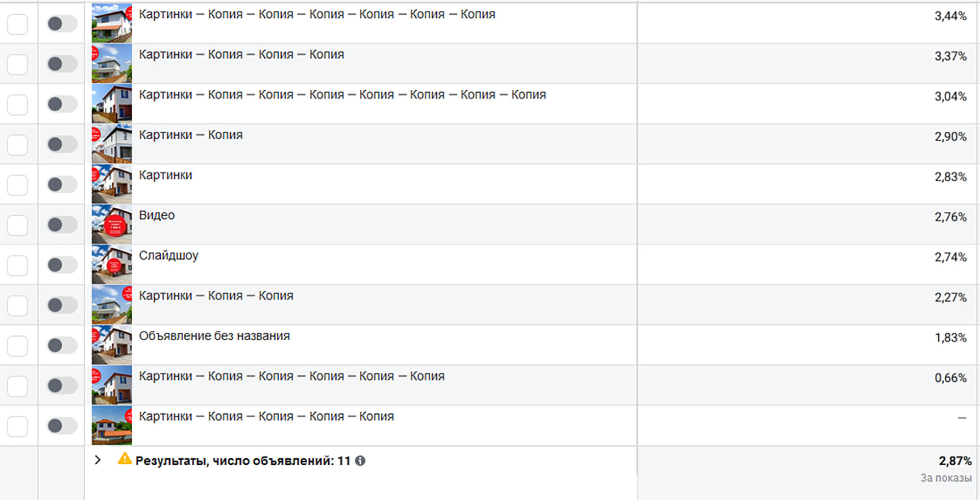Click the 3,44% value in the first row
Screen dimensions: 980x500
pos(950,16)
